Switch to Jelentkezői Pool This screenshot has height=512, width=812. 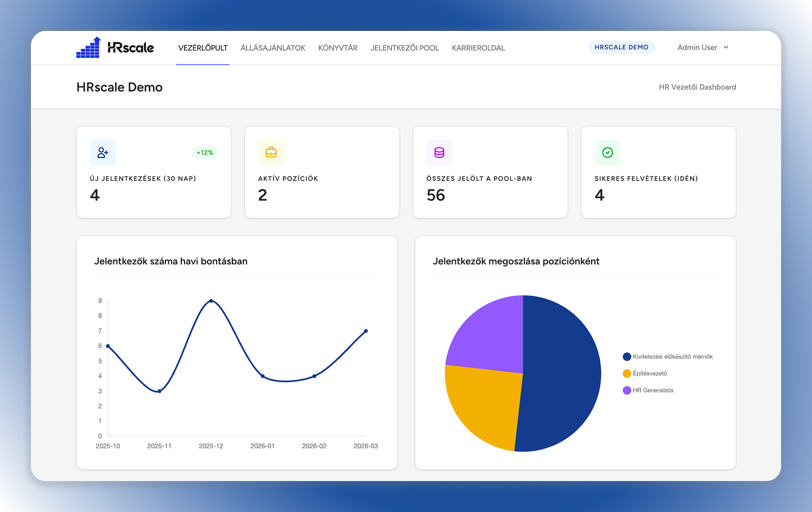click(x=404, y=47)
